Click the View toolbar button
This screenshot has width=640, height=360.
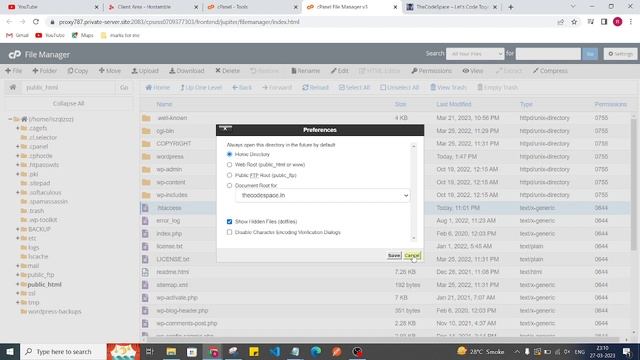point(473,71)
